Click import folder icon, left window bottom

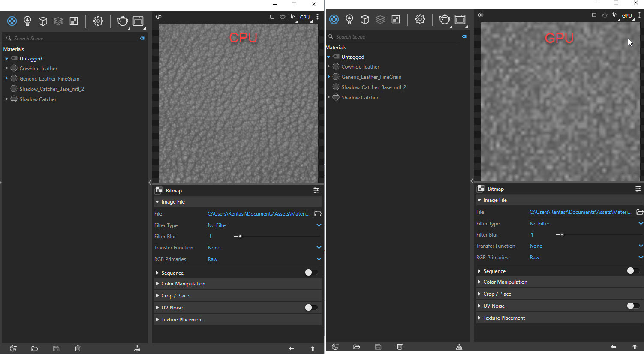[x=35, y=348]
